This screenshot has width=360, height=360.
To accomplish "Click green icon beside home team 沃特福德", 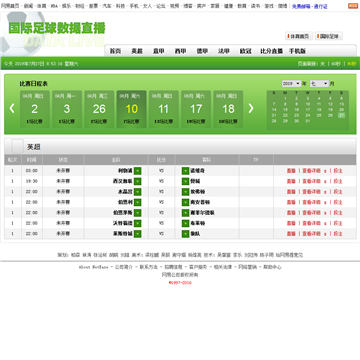I will 138,223.
